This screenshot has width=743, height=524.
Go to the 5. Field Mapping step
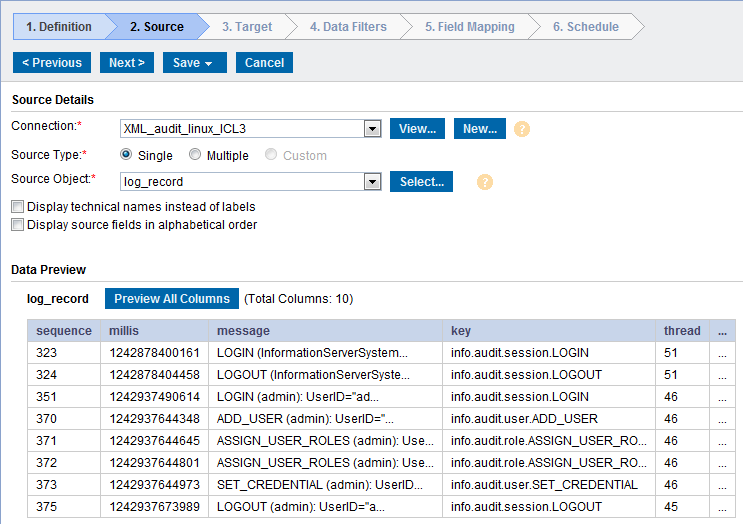tap(470, 27)
